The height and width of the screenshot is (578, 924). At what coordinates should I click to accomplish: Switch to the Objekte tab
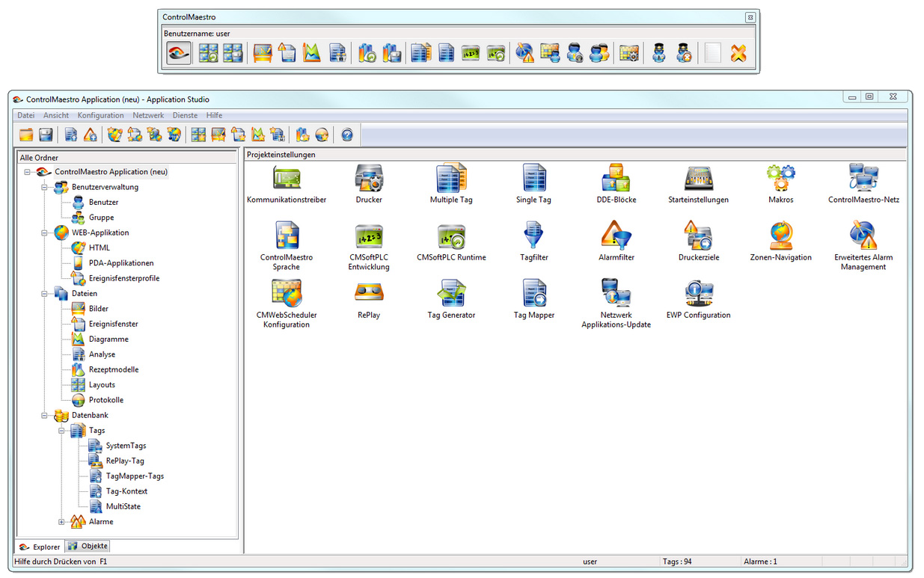(88, 546)
